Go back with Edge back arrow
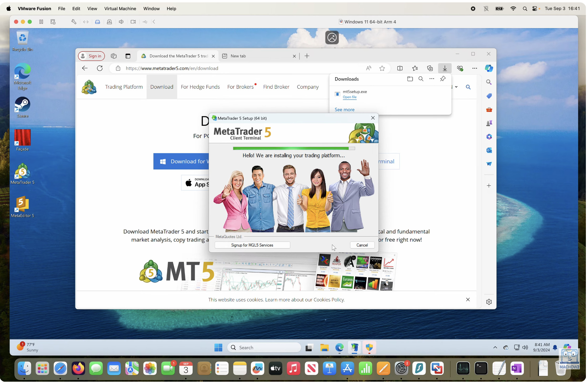The height and width of the screenshot is (383, 588). coord(85,68)
